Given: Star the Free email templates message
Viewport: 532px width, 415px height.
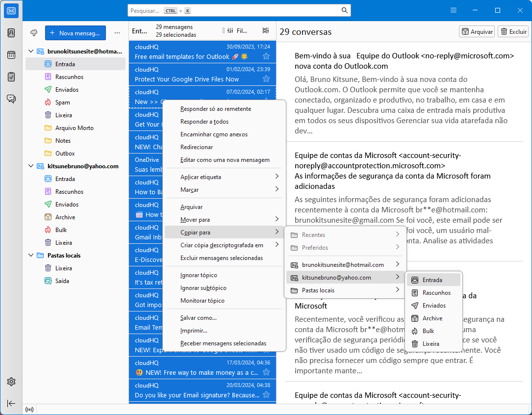Looking at the screenshot, I should click(x=266, y=56).
